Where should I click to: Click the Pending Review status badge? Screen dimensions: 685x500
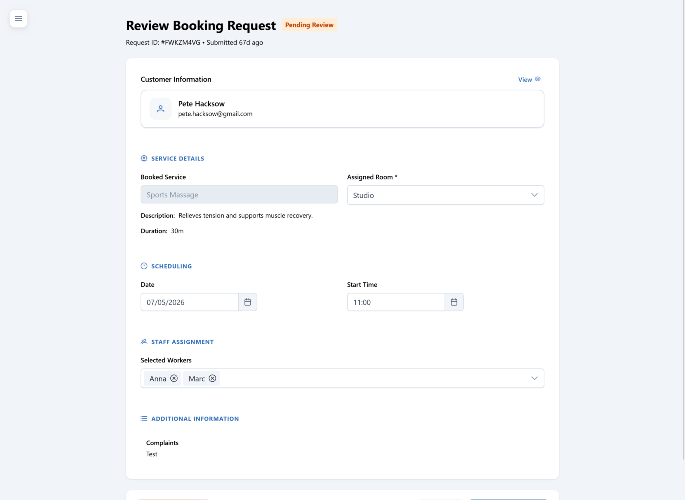(309, 25)
